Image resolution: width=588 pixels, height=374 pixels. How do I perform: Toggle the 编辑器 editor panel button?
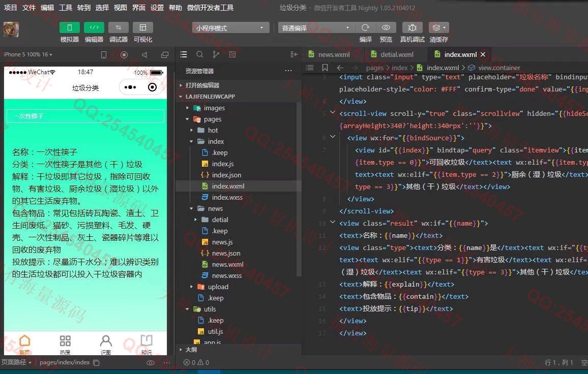pos(94,28)
